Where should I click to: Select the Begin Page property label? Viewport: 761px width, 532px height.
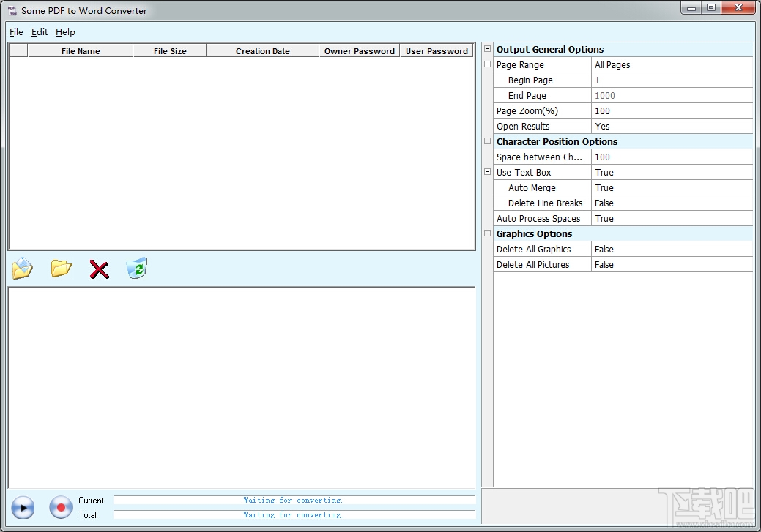click(x=530, y=80)
